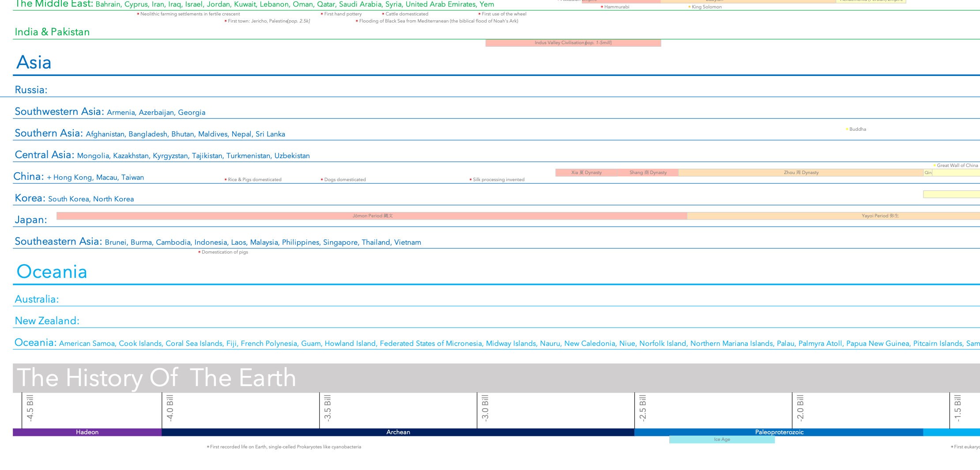Open the Asia section heading
Screen dimensions: 980x470
pyautogui.click(x=34, y=62)
